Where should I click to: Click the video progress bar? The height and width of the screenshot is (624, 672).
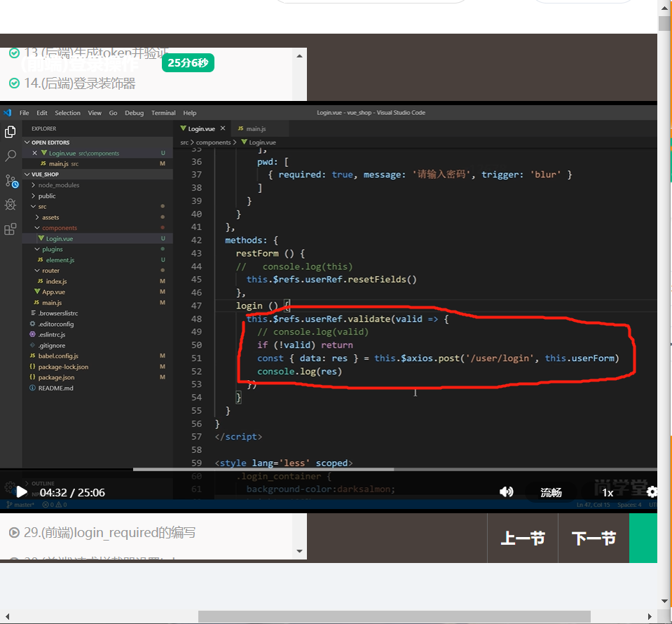point(328,469)
